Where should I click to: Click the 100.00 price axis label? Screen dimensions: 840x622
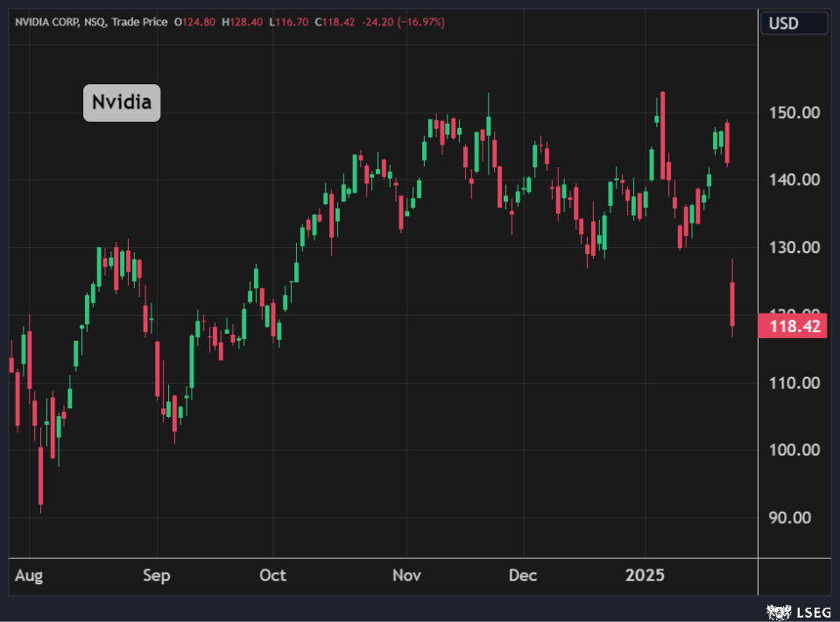pos(794,449)
